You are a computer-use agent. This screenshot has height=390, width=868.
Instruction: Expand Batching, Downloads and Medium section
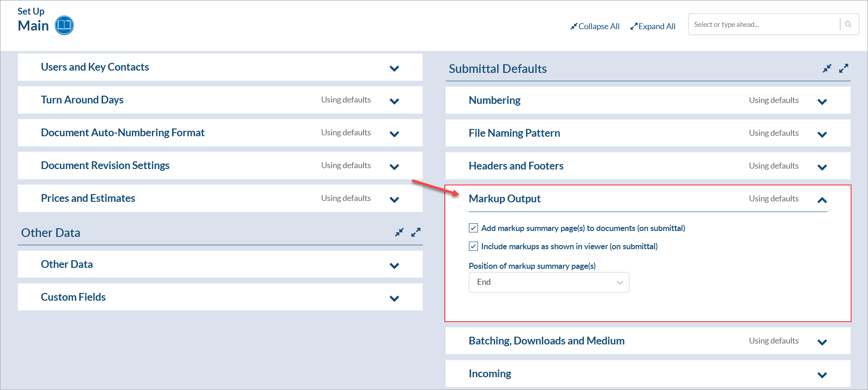822,342
